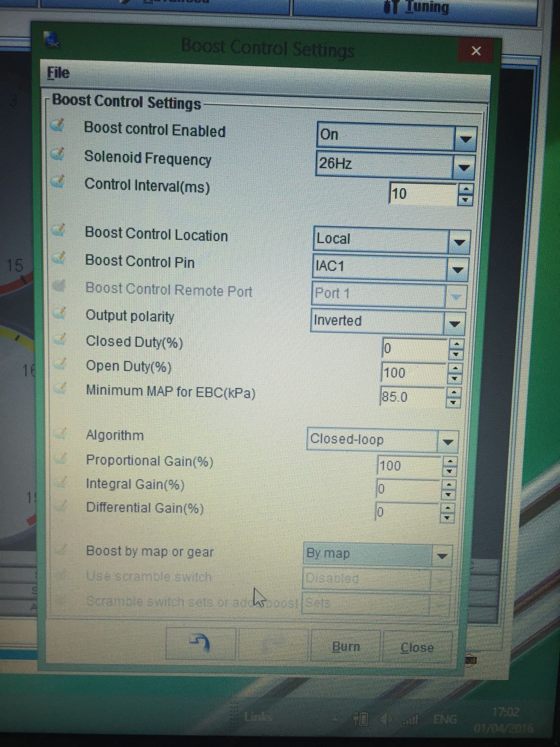Open the Boost Control Location dropdown

click(459, 242)
